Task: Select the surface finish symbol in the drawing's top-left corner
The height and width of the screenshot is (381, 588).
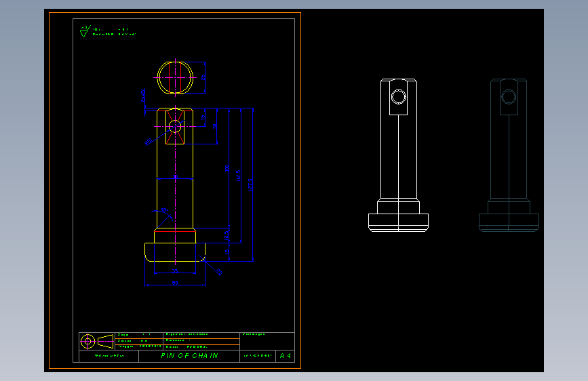Action: point(85,31)
